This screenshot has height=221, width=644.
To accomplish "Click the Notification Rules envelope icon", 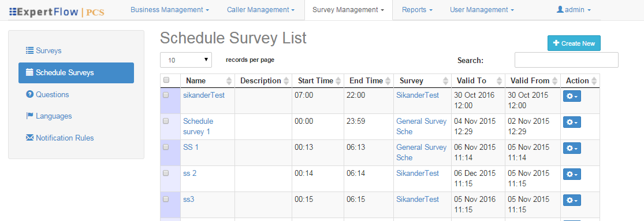I will click(x=29, y=138).
